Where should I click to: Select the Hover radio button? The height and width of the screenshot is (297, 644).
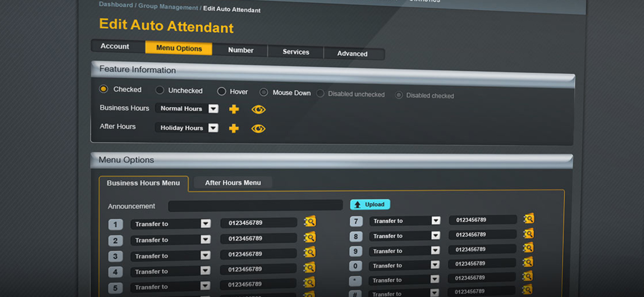(221, 92)
